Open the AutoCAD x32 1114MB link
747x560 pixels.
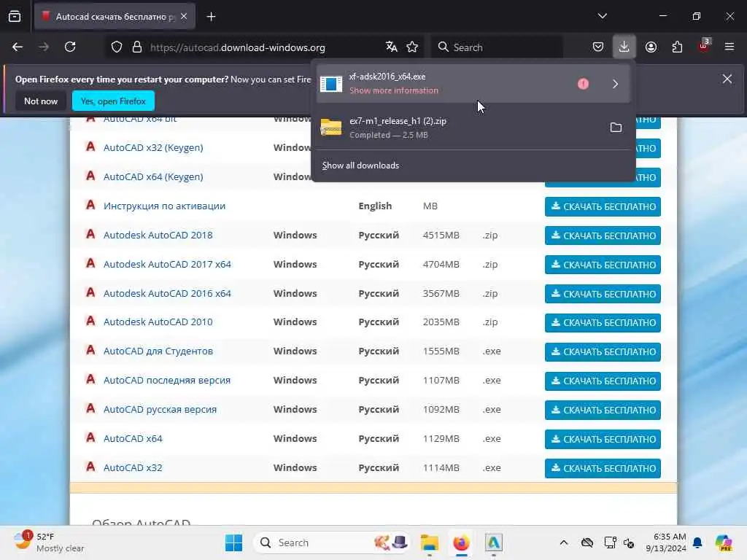point(133,467)
